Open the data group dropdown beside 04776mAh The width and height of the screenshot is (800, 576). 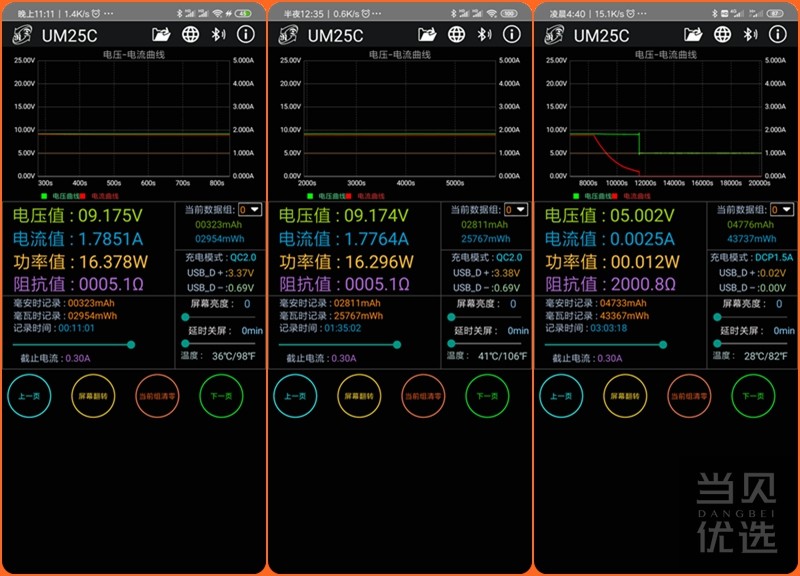pos(782,210)
